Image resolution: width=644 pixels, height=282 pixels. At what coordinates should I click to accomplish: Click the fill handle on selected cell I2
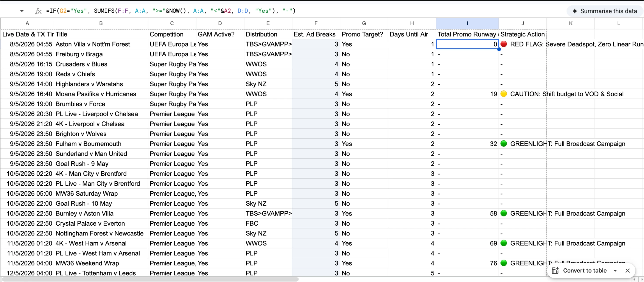click(499, 49)
